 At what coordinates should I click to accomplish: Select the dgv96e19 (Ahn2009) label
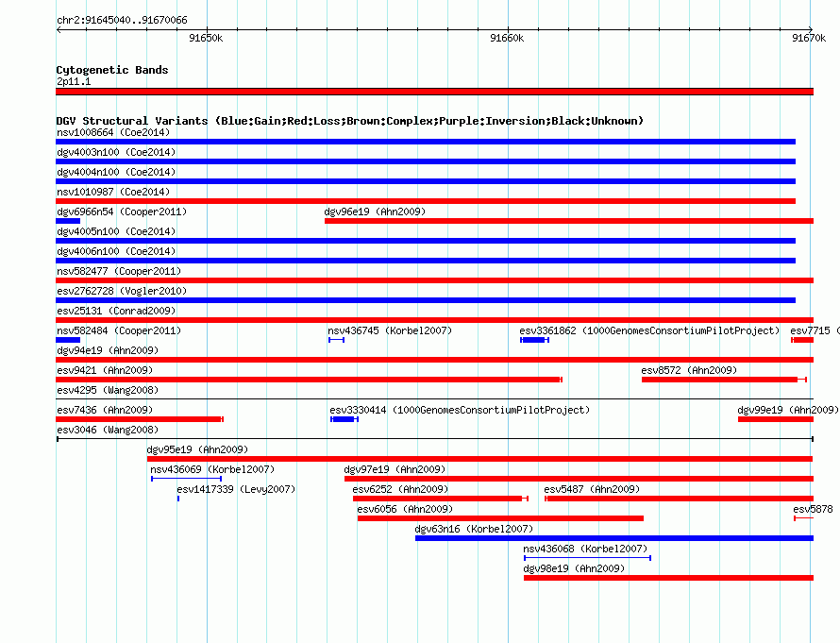[375, 212]
